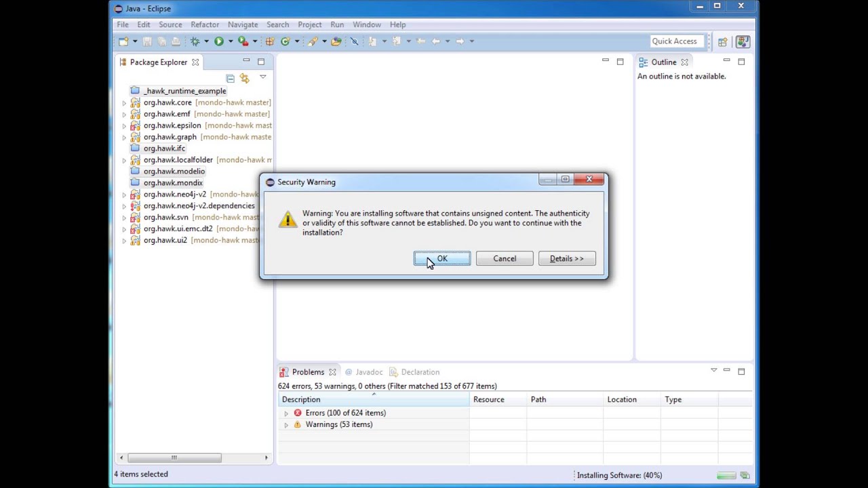Click the New wizard toolbar icon
868x488 pixels.
pos(123,41)
